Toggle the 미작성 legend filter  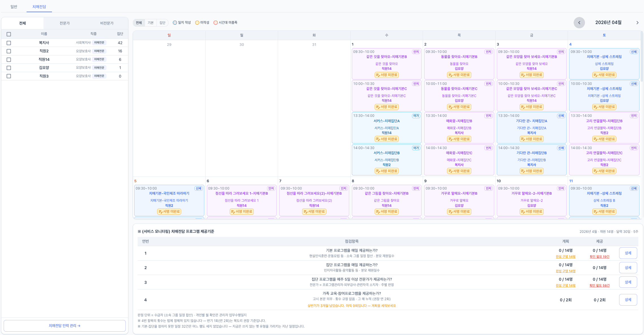pos(202,23)
